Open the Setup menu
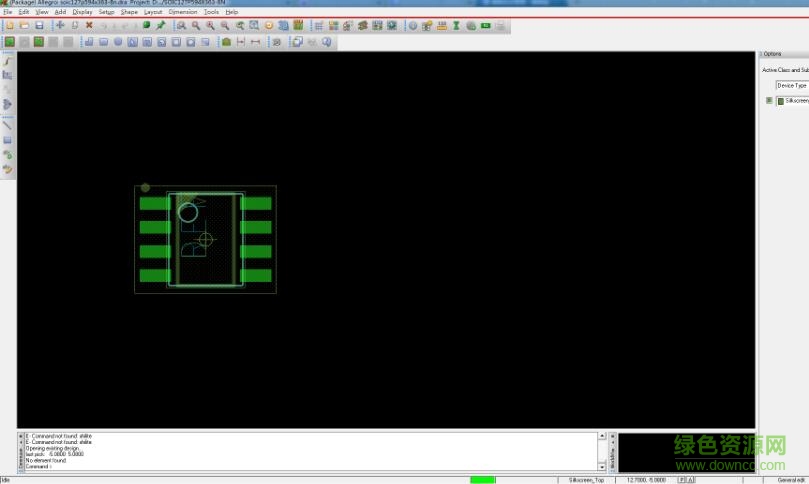 (x=106, y=12)
